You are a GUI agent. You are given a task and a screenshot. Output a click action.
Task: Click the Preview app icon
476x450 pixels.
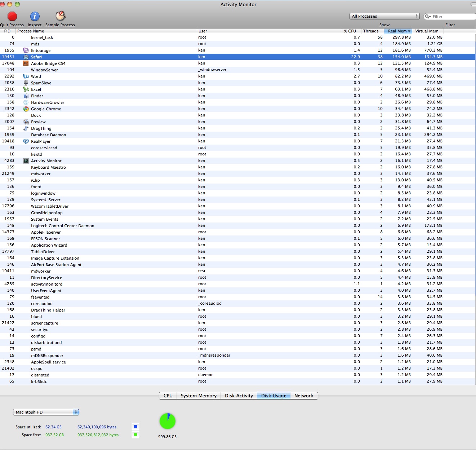point(26,122)
